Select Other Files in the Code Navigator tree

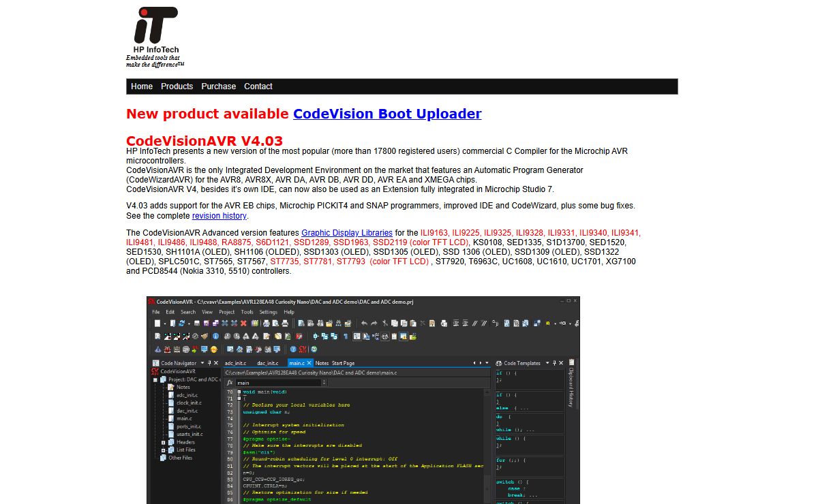point(180,458)
